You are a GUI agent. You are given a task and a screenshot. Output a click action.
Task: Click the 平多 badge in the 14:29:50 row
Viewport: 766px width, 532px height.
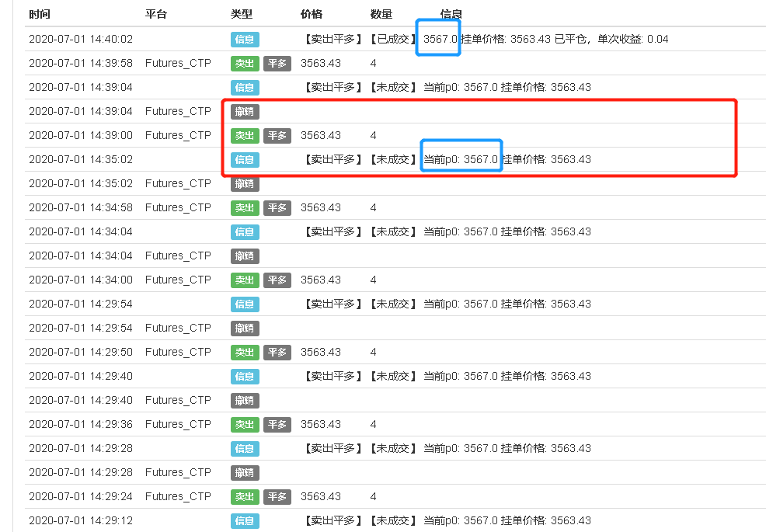[277, 352]
